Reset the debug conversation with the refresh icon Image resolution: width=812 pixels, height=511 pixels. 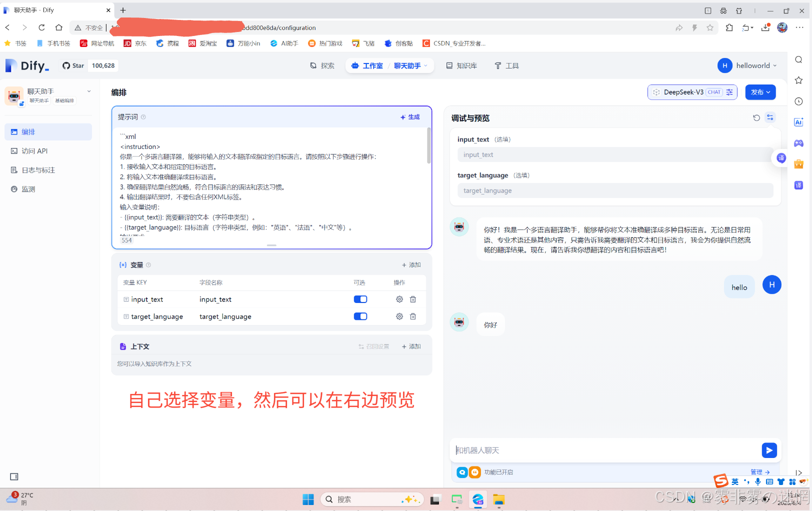(756, 118)
